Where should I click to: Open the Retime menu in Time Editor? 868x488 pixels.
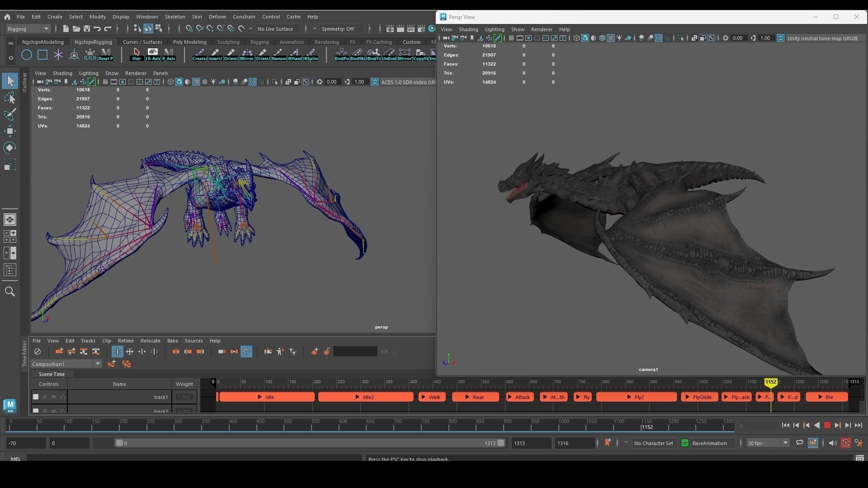[x=126, y=341]
